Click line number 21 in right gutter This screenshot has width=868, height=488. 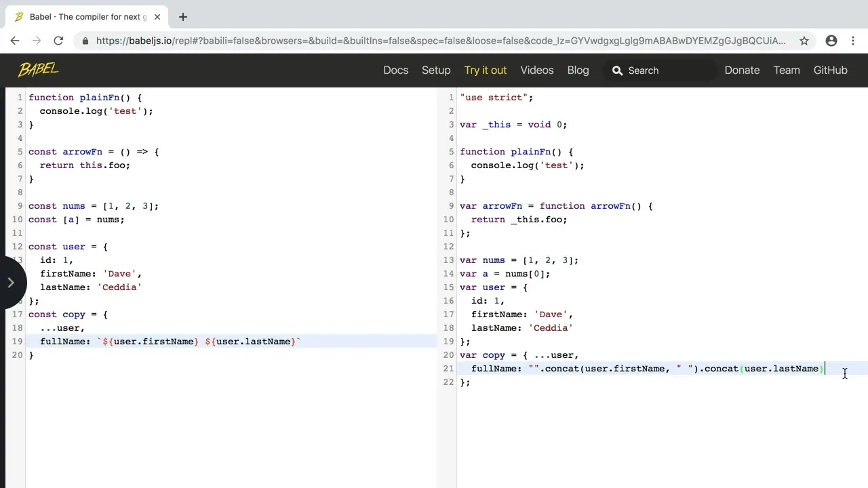coord(448,369)
